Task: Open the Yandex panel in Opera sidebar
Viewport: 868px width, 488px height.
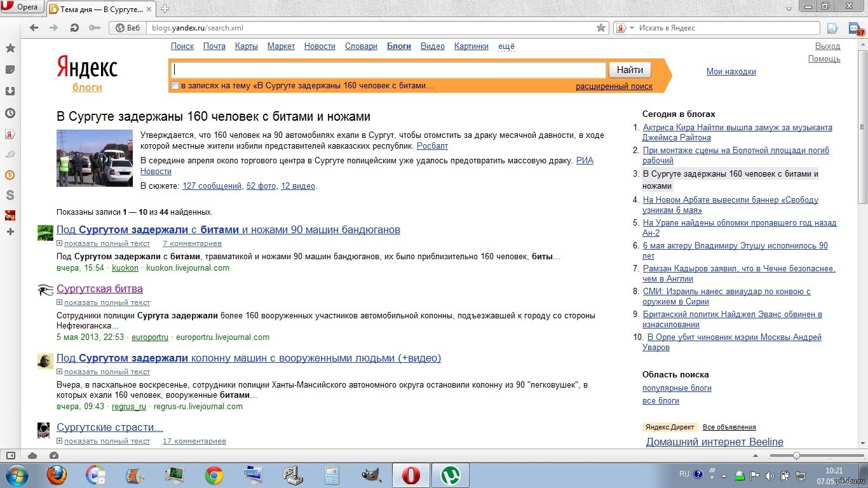Action: [x=10, y=134]
